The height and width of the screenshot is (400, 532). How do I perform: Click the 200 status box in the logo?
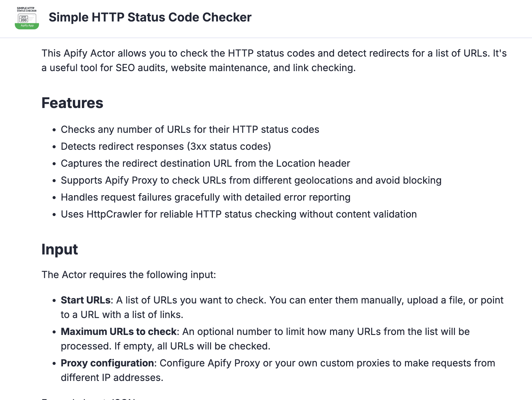pos(24,20)
